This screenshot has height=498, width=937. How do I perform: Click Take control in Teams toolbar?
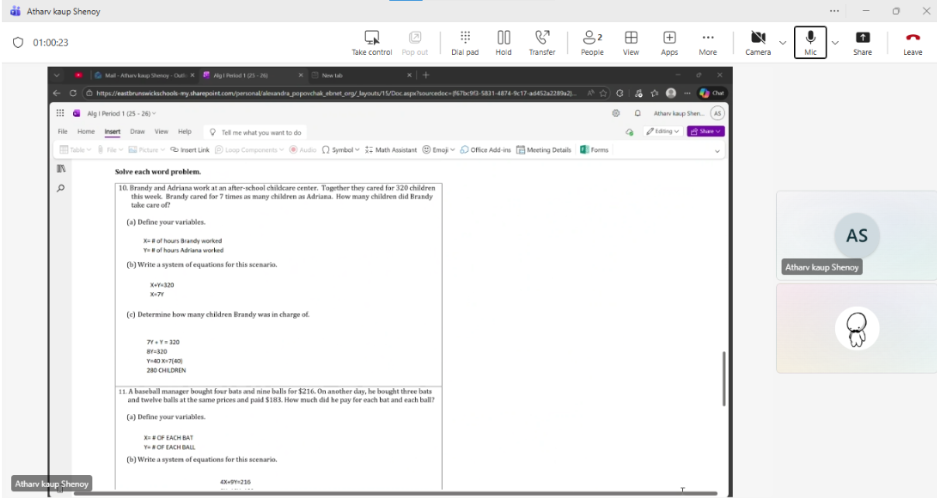[372, 43]
